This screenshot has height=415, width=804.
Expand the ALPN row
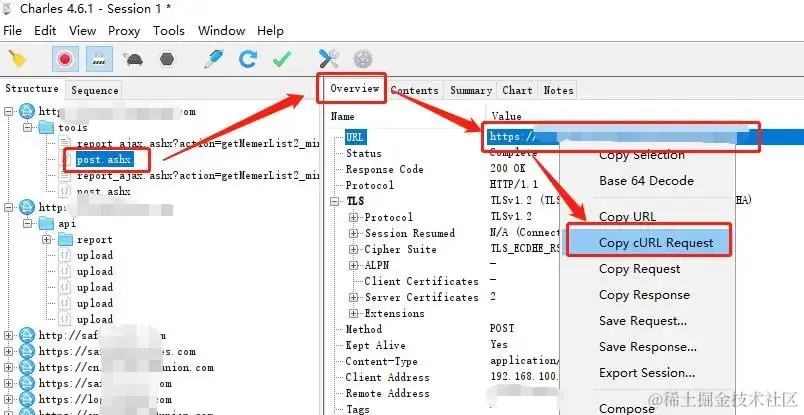(353, 265)
